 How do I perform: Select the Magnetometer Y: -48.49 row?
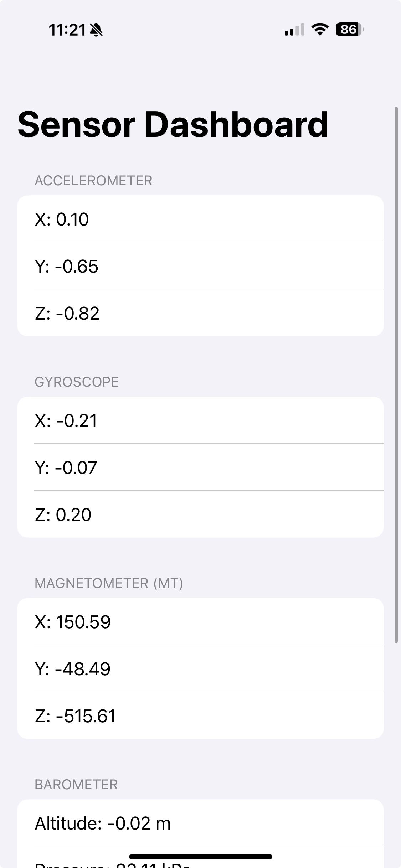tap(200, 668)
